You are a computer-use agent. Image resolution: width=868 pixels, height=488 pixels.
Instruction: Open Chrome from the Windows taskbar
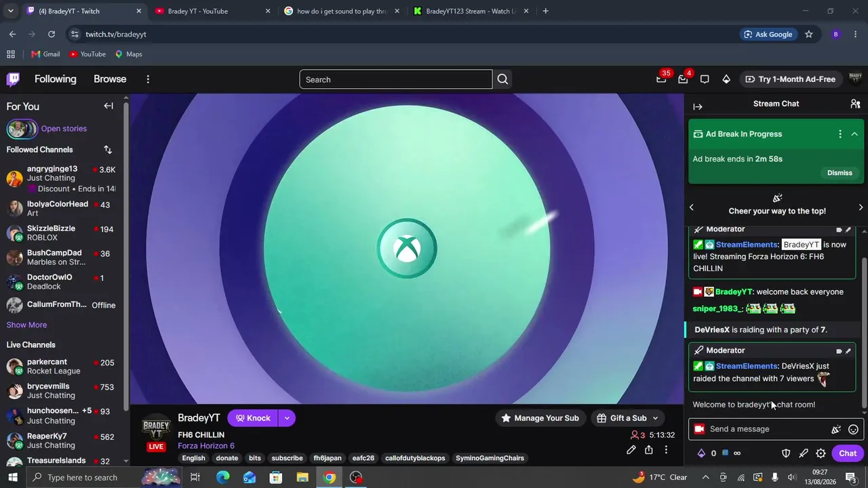tap(330, 477)
